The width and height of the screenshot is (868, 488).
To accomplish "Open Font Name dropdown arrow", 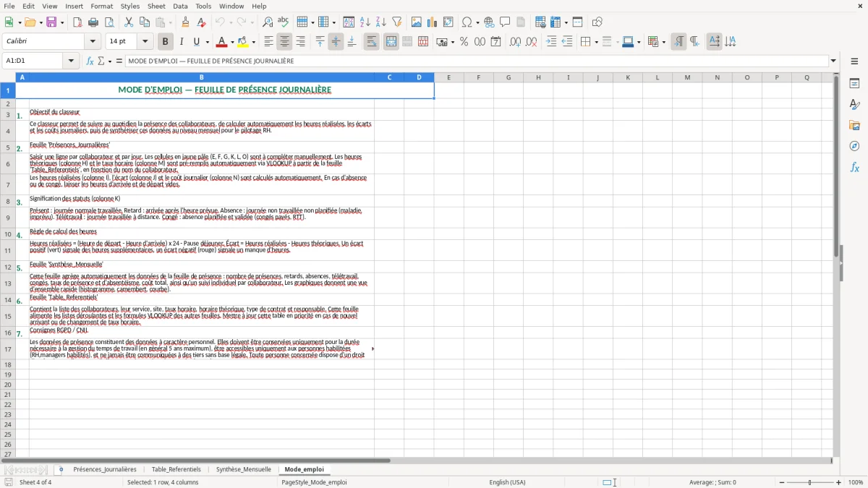I will click(x=93, y=42).
